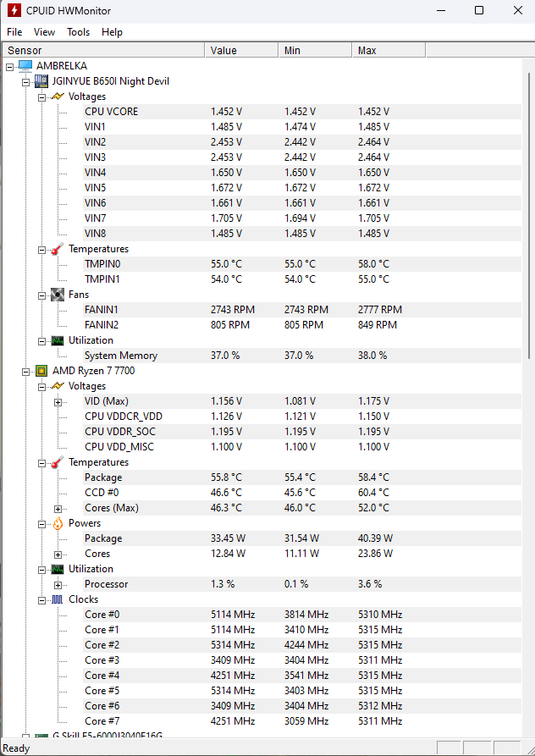
Task: Collapse the Ryzen Utilization group
Action: point(42,570)
